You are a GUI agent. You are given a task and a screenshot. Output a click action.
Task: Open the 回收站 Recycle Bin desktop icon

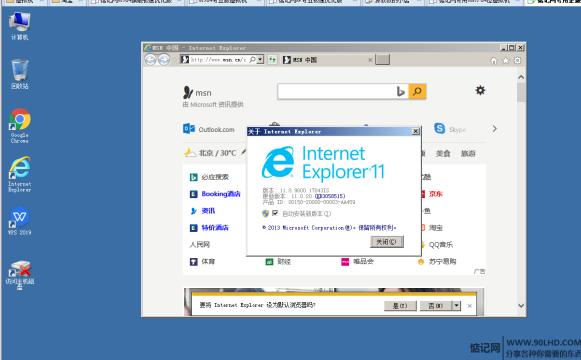tap(20, 74)
